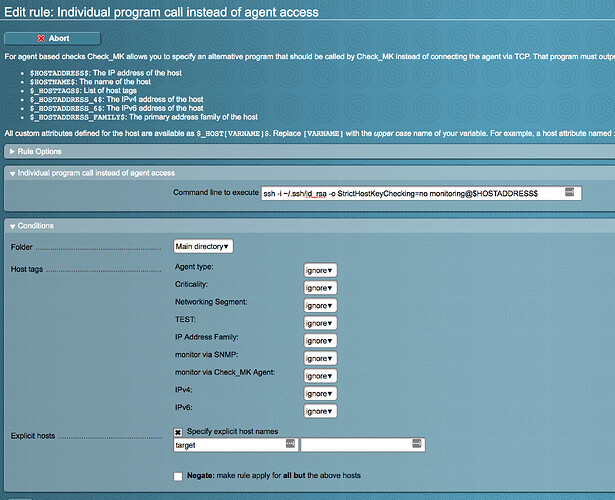Open the monitor via SNMP dropdown
The image size is (615, 500).
pyautogui.click(x=320, y=358)
